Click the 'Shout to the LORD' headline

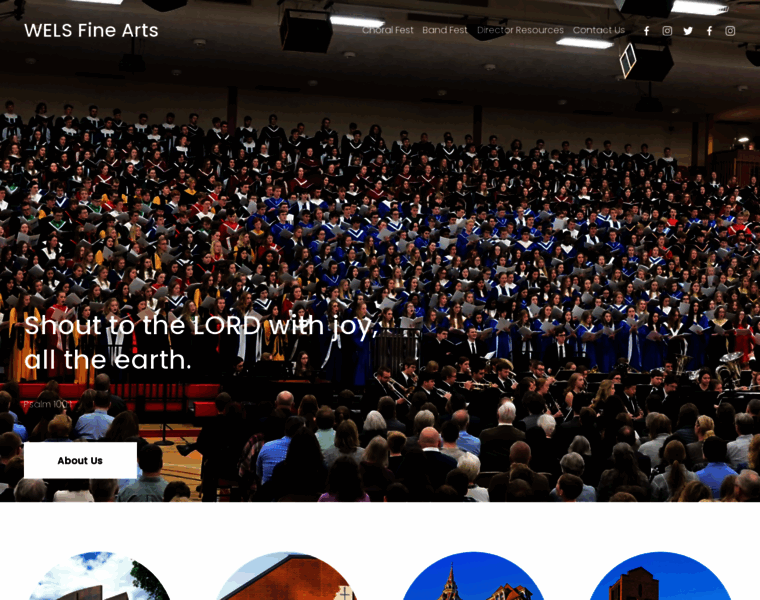(x=201, y=325)
